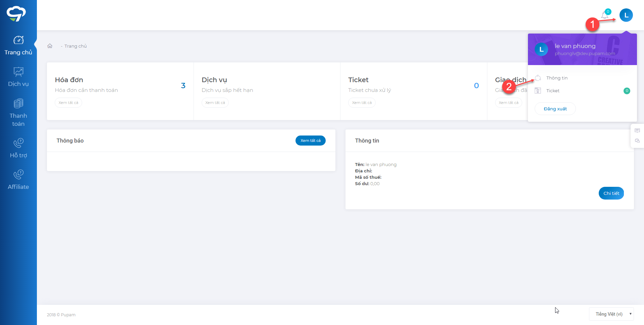Click the notification bell icon
Image resolution: width=644 pixels, height=325 pixels.
click(x=605, y=15)
